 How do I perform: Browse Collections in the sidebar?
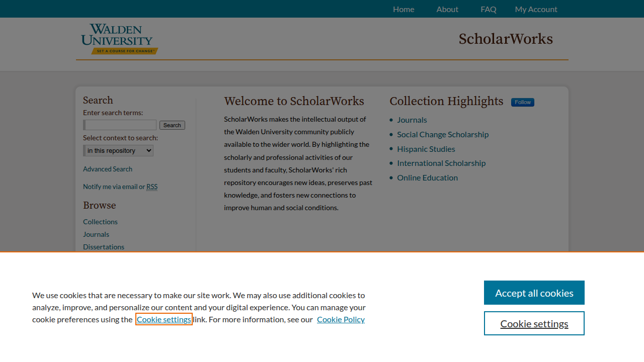(x=100, y=222)
